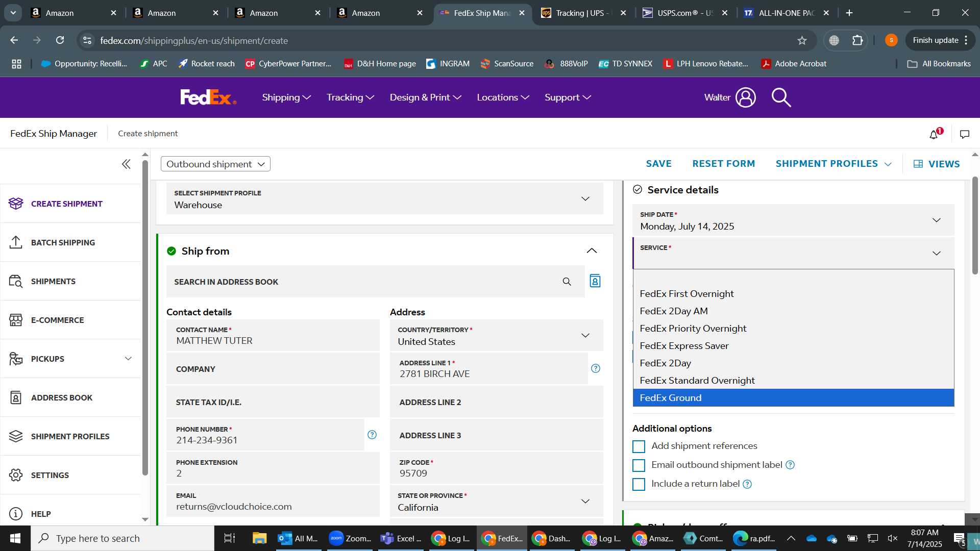Open the State or Province dropdown

496,502
